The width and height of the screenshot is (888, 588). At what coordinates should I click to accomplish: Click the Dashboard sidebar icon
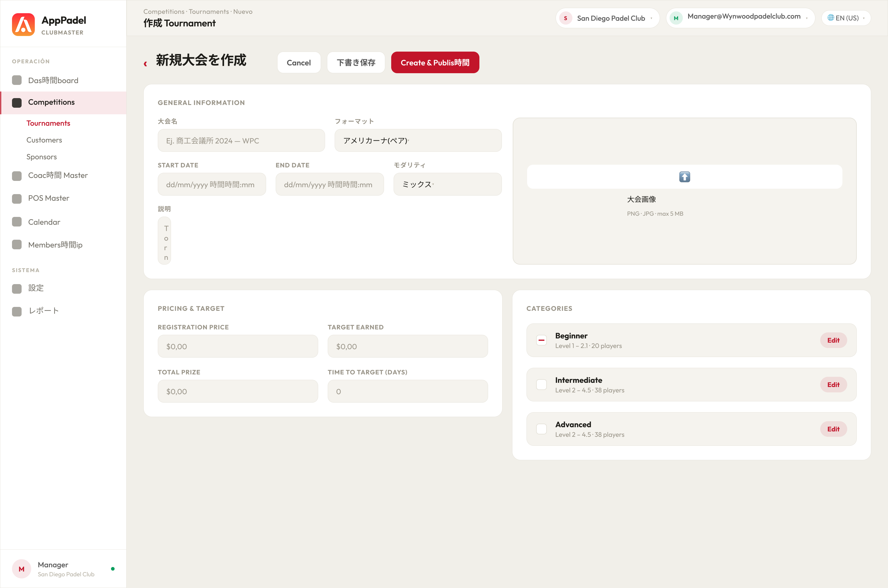point(17,80)
